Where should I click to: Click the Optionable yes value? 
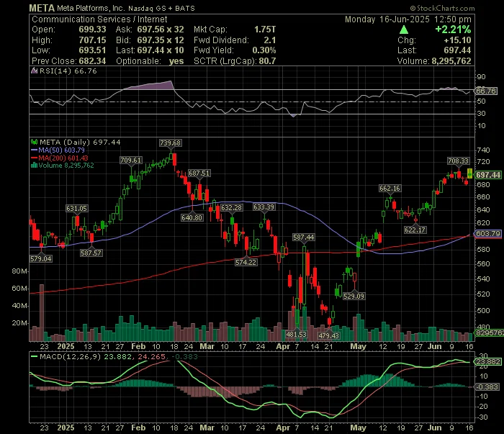coord(176,61)
